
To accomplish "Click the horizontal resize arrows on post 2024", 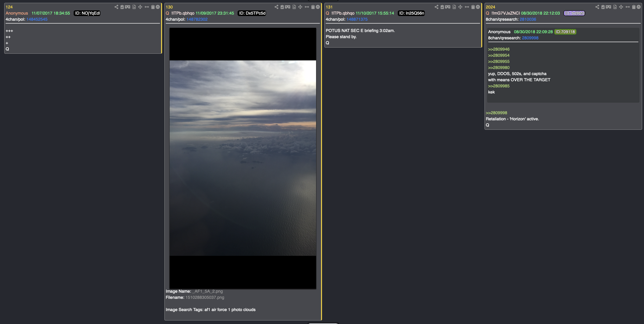I will (x=628, y=7).
